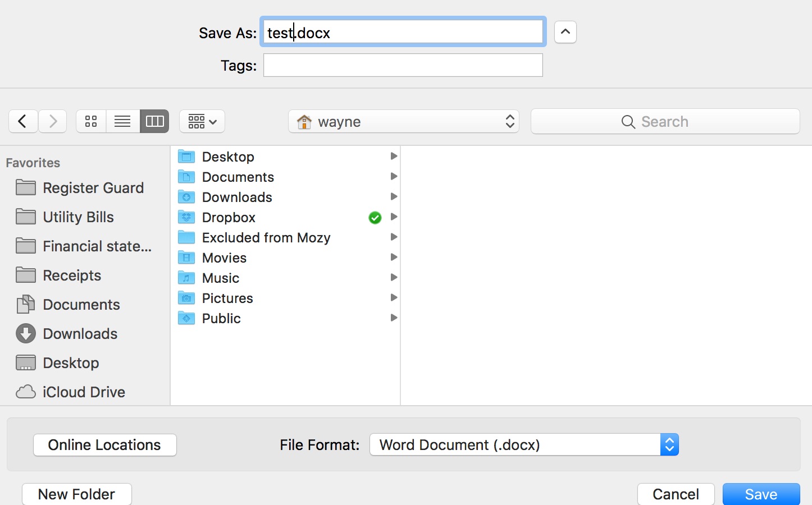Go forward with the right chevron button
The image size is (812, 505).
(x=53, y=121)
